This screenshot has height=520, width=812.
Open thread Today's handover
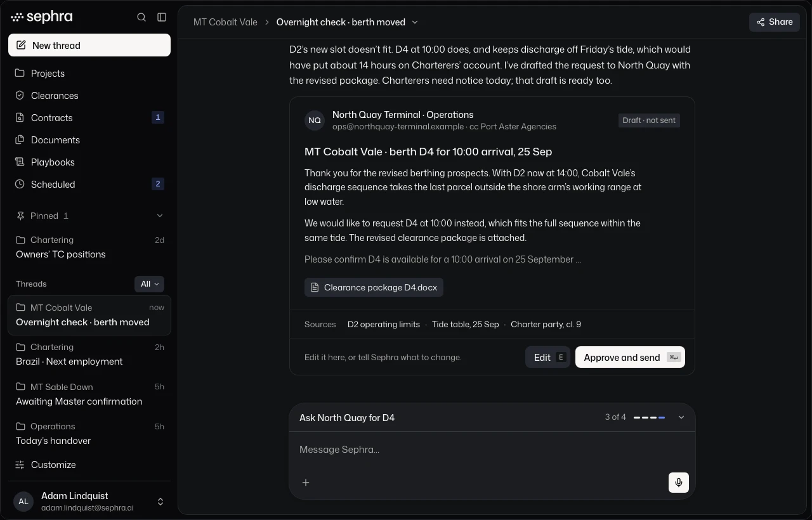pos(89,434)
